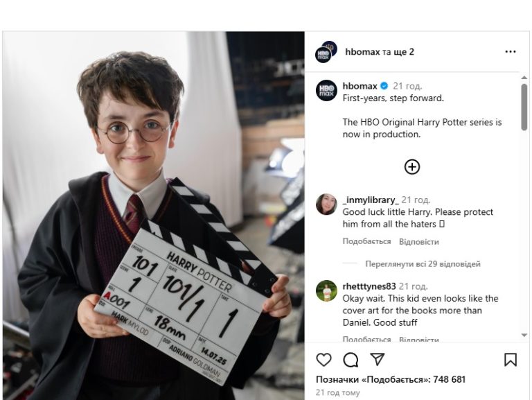This screenshot has height=400, width=532.
Task: Click scrollbar up arrow in comments
Action: [x=524, y=78]
